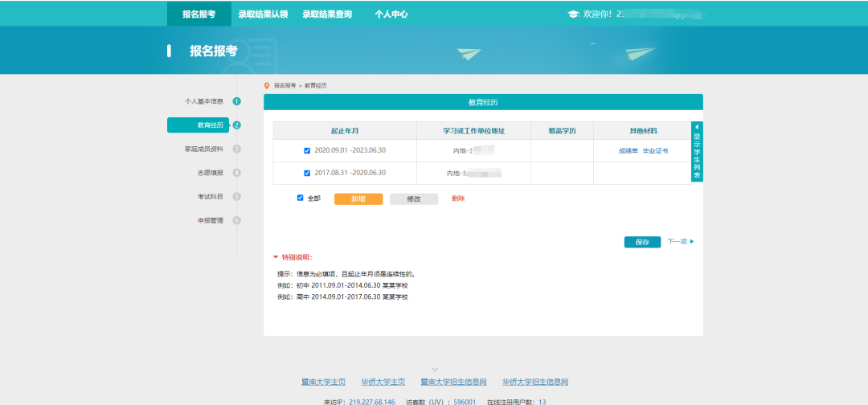The image size is (868, 405).
Task: Click the graduation cap icon beside the welcome text
Action: 573,14
